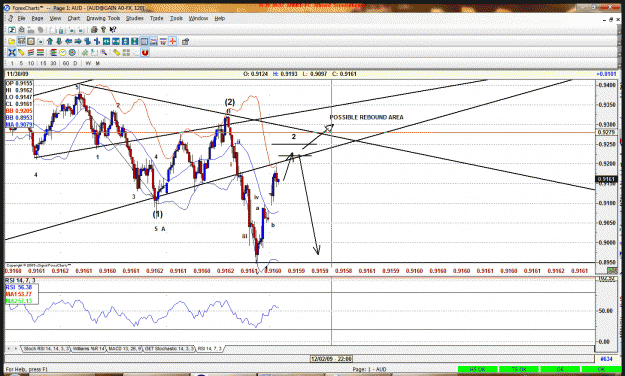
Task: Click the study tabs scroll-left arrow
Action: point(8,348)
